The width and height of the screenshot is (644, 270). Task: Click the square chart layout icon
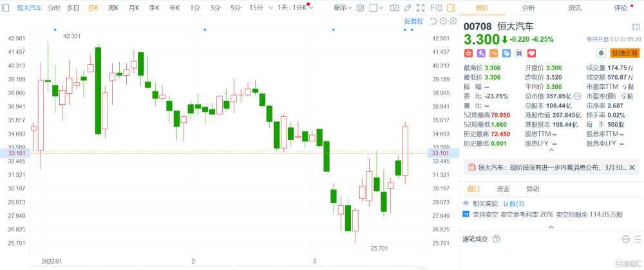point(373,8)
